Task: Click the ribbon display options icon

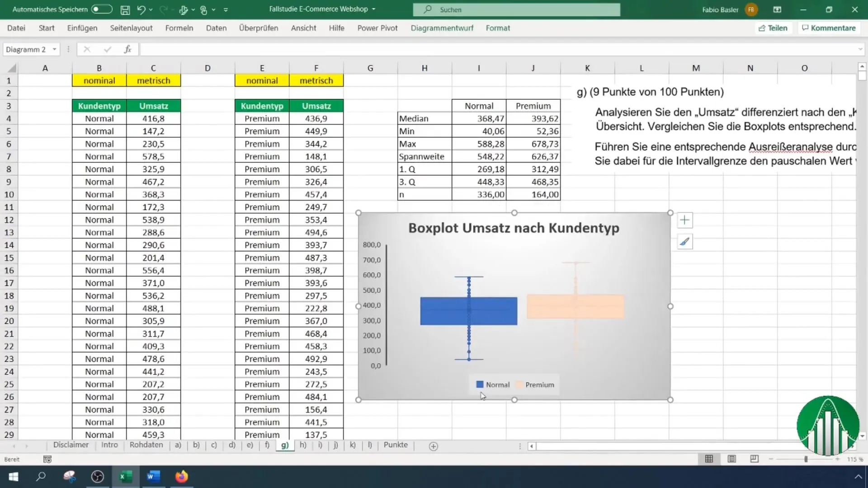Action: tap(777, 9)
